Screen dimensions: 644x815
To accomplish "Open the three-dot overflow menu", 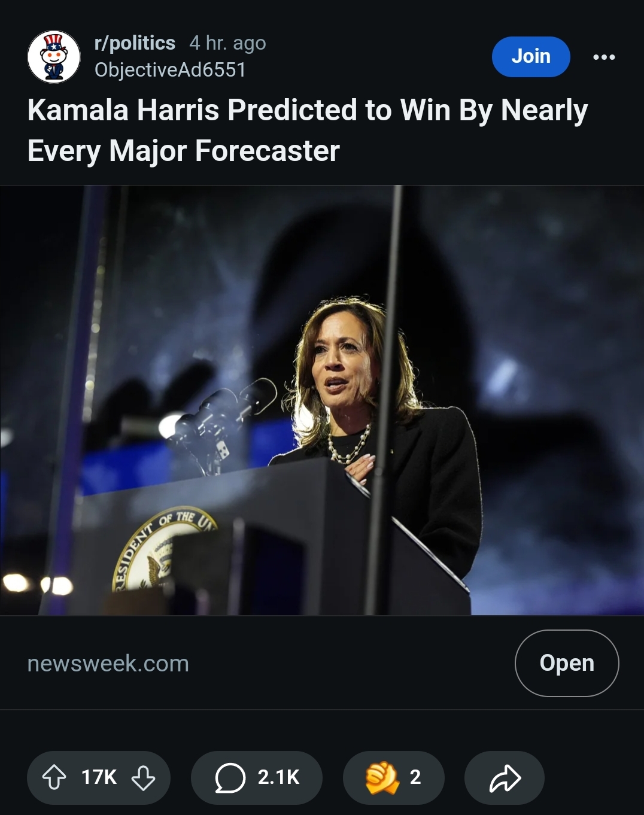I will pyautogui.click(x=604, y=57).
